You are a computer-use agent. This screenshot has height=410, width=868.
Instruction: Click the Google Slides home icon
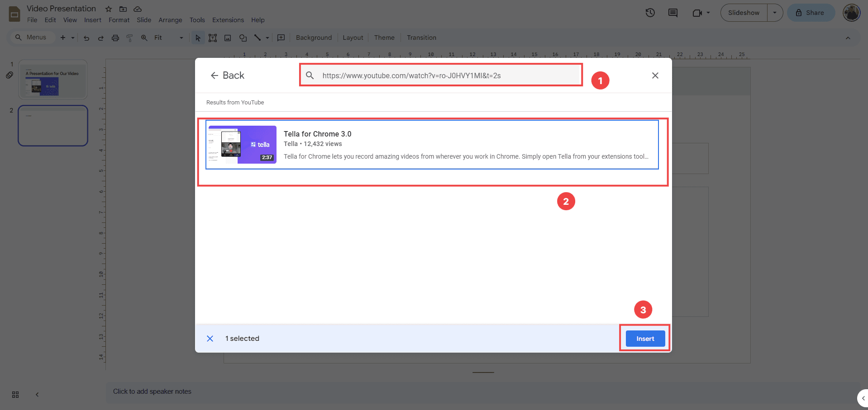(14, 14)
